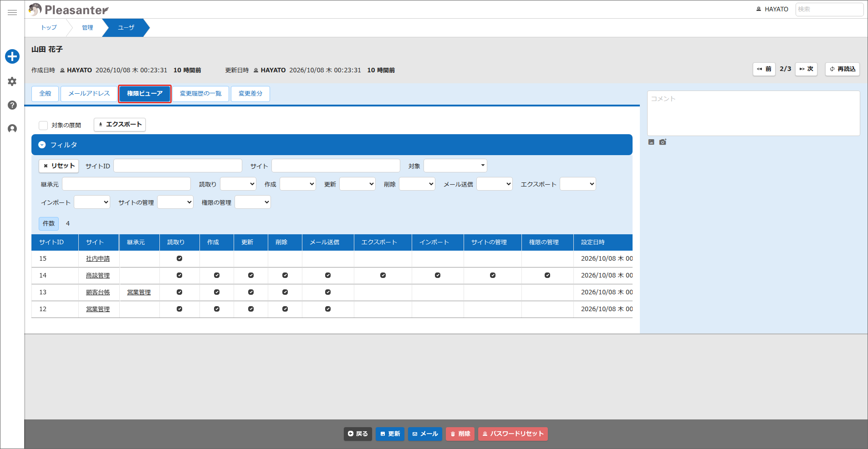The width and height of the screenshot is (868, 449).
Task: Click the エクスポート button above filter
Action: (x=120, y=125)
